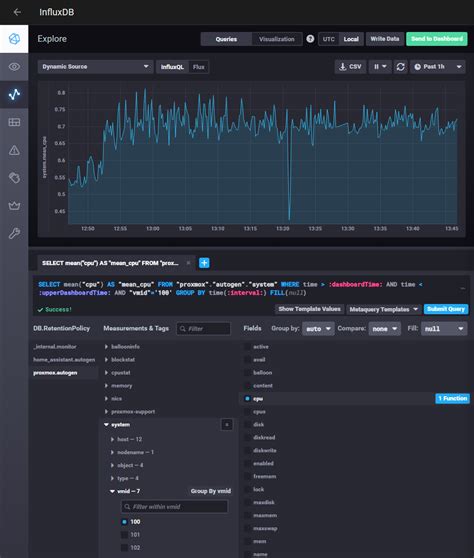This screenshot has width=474, height=558.
Task: Expand the object — 4 tag
Action: coord(130,465)
